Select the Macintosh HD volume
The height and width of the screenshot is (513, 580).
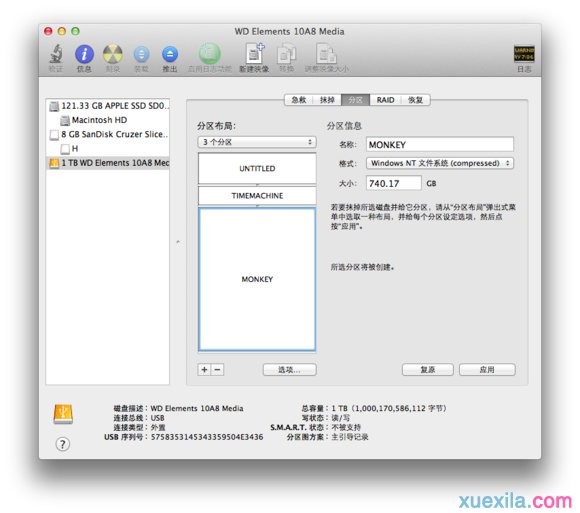[x=108, y=120]
